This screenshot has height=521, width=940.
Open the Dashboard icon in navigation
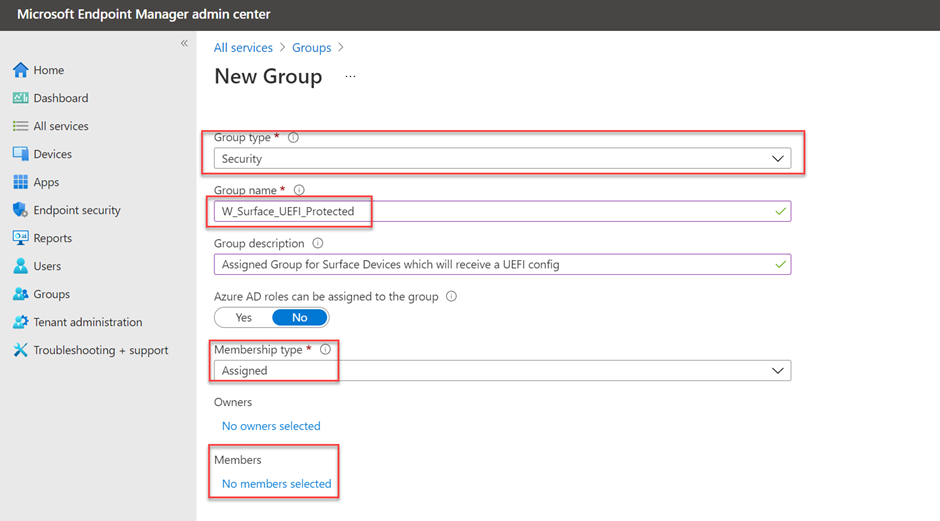(x=20, y=98)
